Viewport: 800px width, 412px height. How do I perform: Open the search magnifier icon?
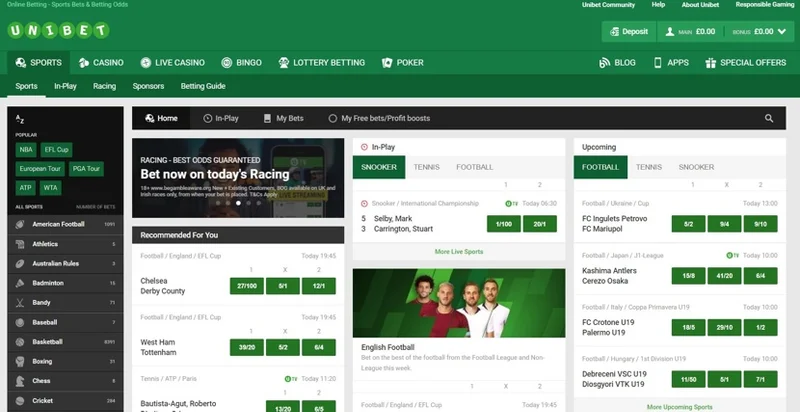click(x=769, y=118)
